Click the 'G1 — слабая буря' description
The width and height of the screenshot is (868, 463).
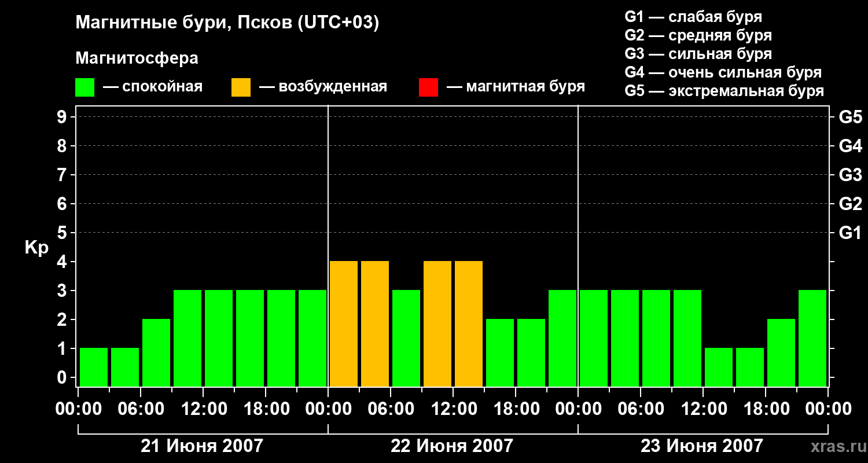point(693,16)
